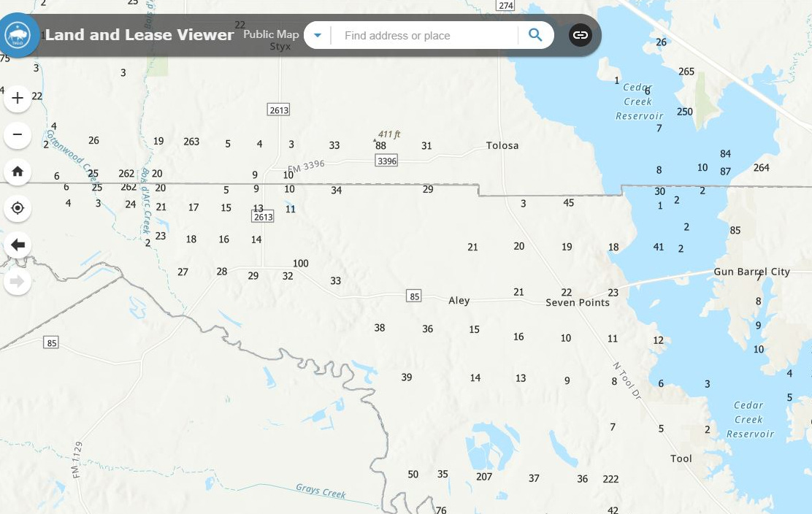Open the search source dropdown arrow

pyautogui.click(x=317, y=34)
